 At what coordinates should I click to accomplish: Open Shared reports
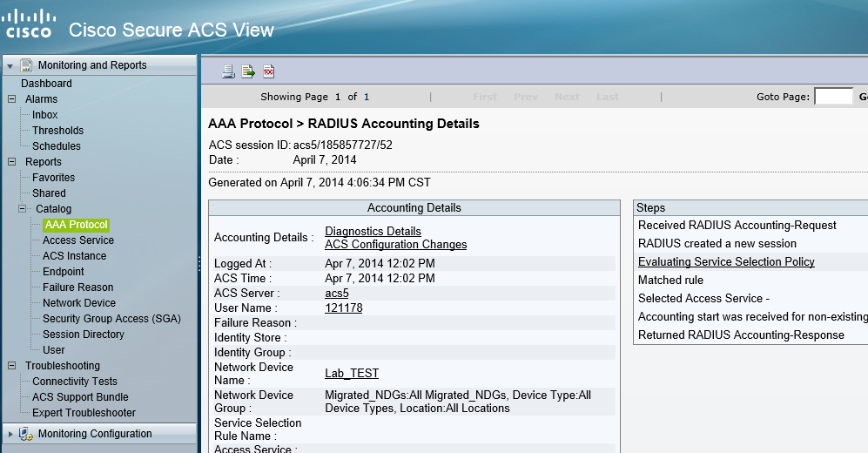pyautogui.click(x=49, y=193)
